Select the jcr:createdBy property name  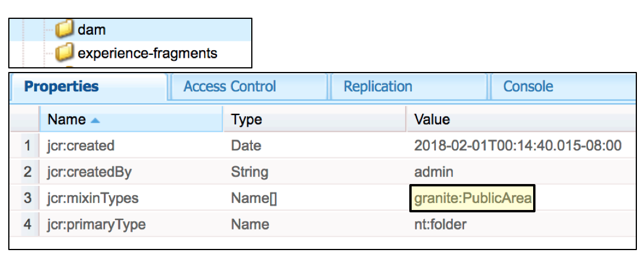click(x=90, y=172)
